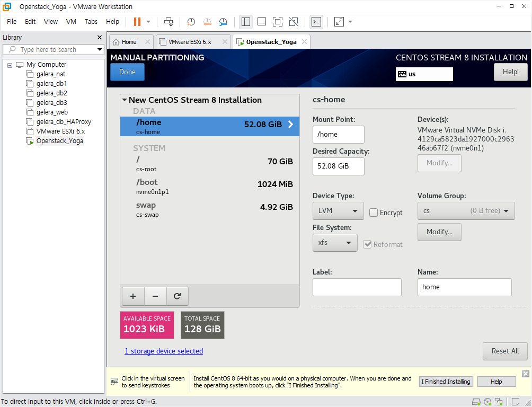Open the console view icon
The image size is (532, 407).
(316, 22)
